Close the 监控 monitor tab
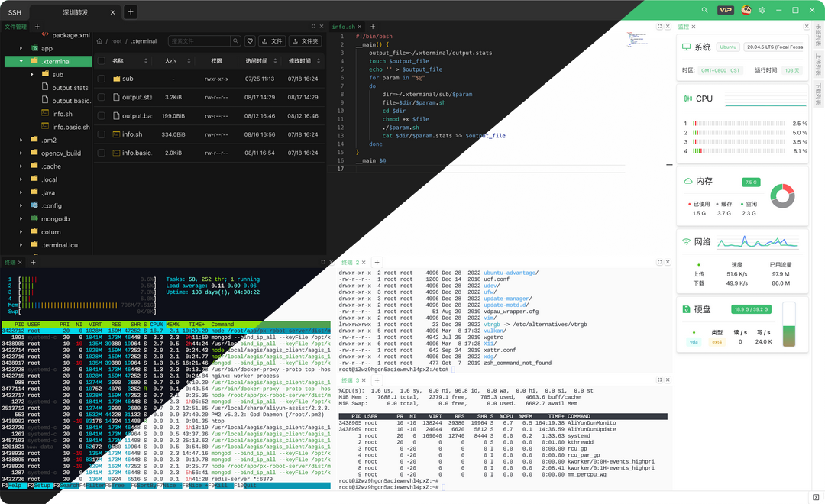The image size is (825, 504). click(x=694, y=27)
